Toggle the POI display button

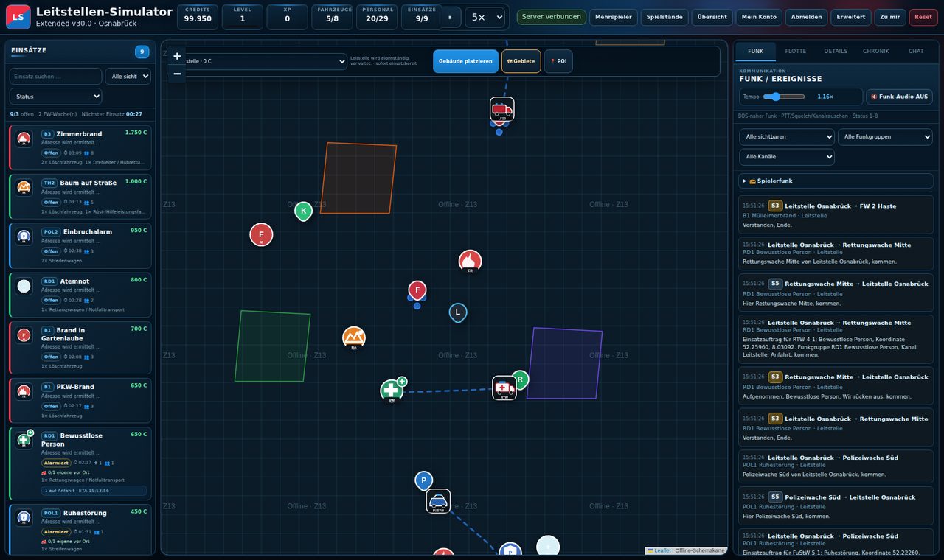[x=558, y=61]
